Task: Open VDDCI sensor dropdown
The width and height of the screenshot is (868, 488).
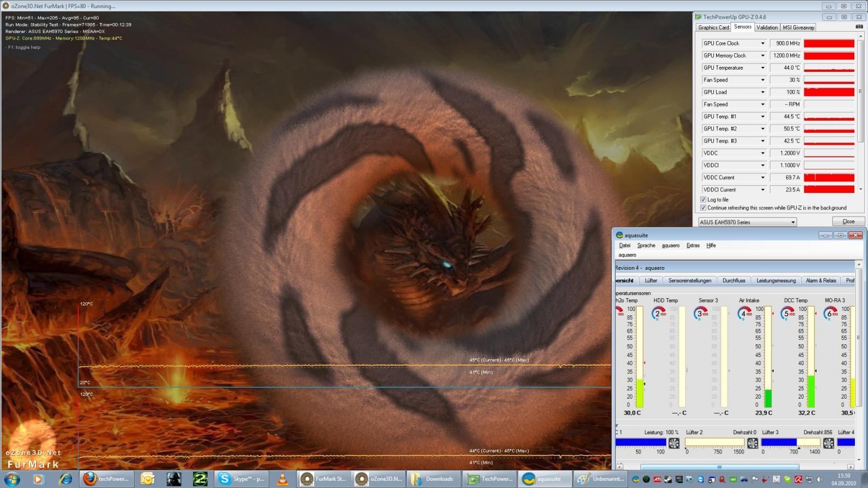Action: click(x=762, y=165)
